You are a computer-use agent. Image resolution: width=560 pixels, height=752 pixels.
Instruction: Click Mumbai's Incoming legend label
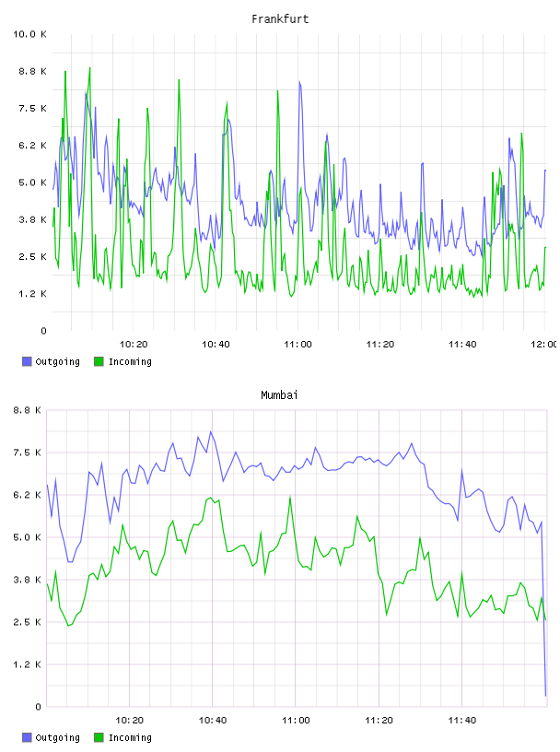click(130, 737)
